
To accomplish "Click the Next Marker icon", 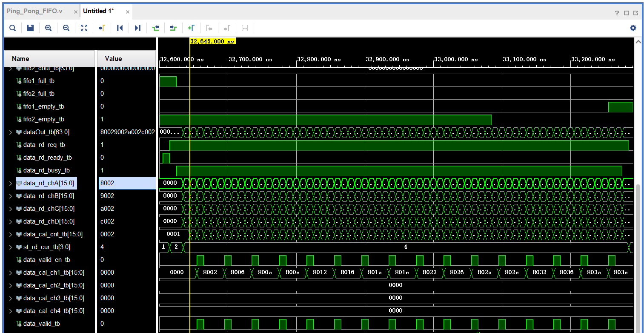I will [227, 28].
